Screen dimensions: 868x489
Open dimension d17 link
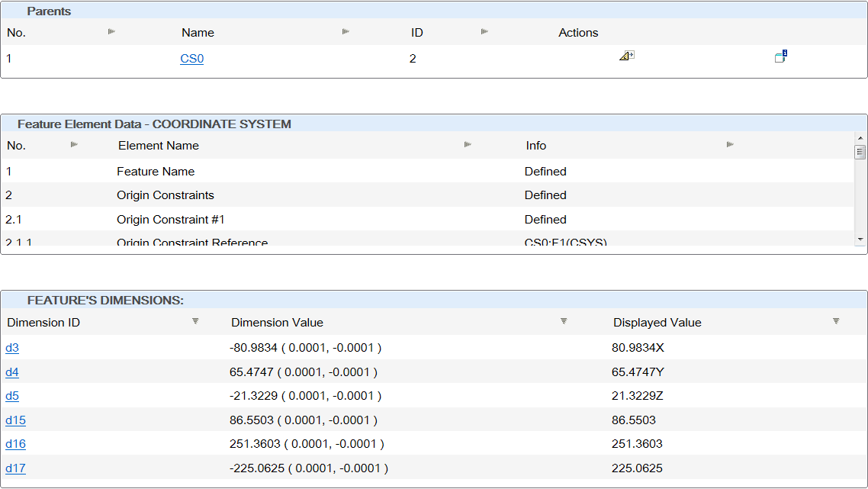[15, 468]
